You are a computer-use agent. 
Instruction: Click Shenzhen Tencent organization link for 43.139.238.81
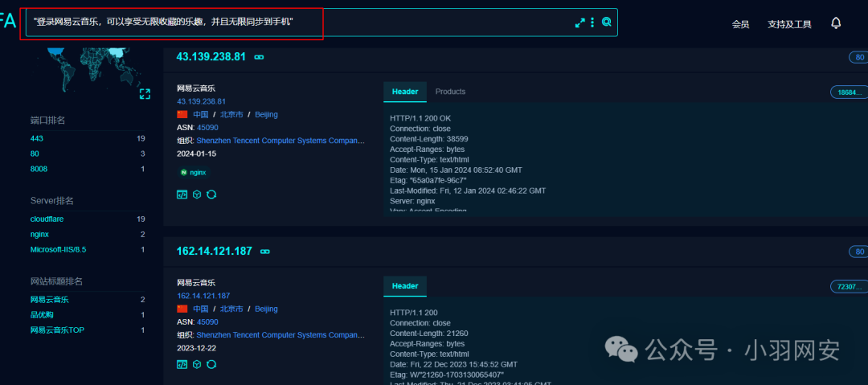point(280,141)
